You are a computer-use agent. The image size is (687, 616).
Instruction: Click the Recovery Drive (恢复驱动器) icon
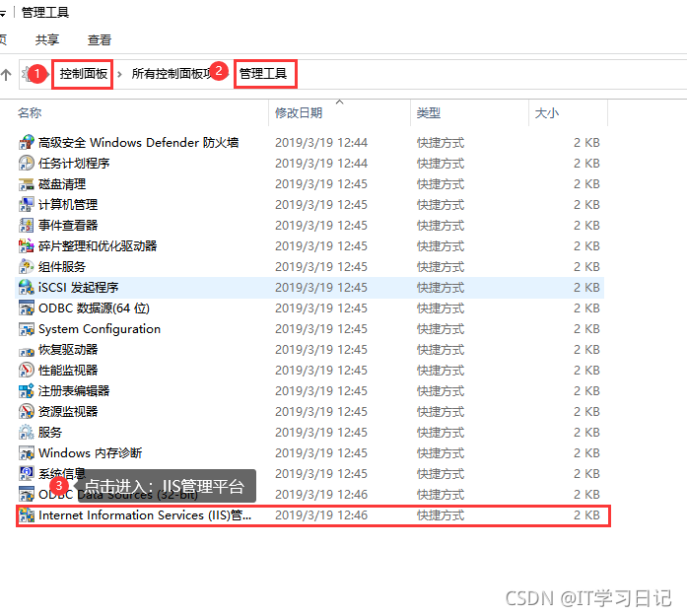coord(27,351)
